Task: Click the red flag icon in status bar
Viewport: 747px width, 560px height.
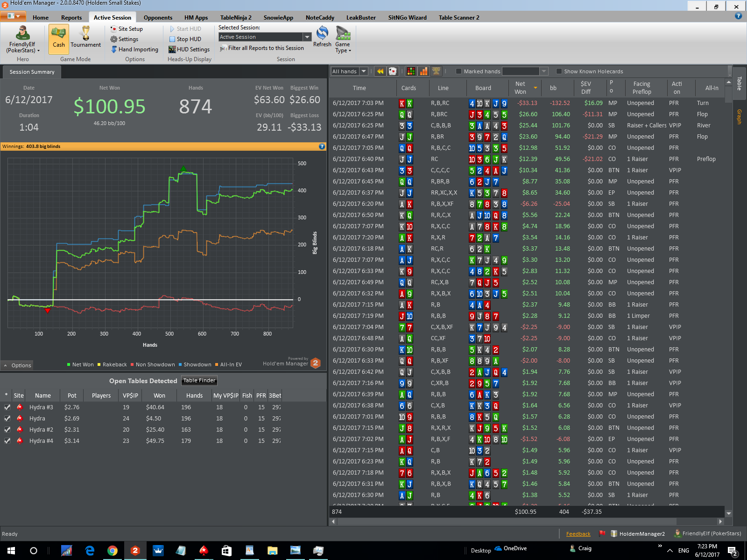Action: point(602,533)
